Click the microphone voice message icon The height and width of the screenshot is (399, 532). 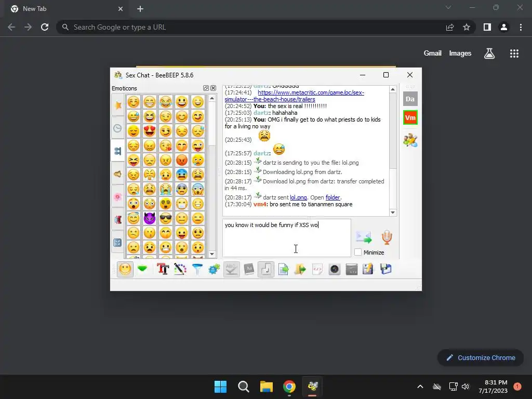coord(387,237)
